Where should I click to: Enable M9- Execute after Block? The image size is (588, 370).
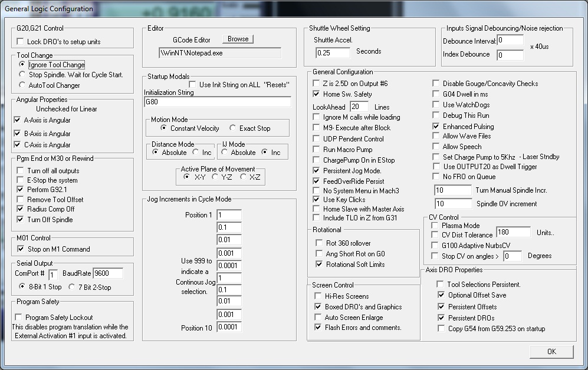[316, 128]
